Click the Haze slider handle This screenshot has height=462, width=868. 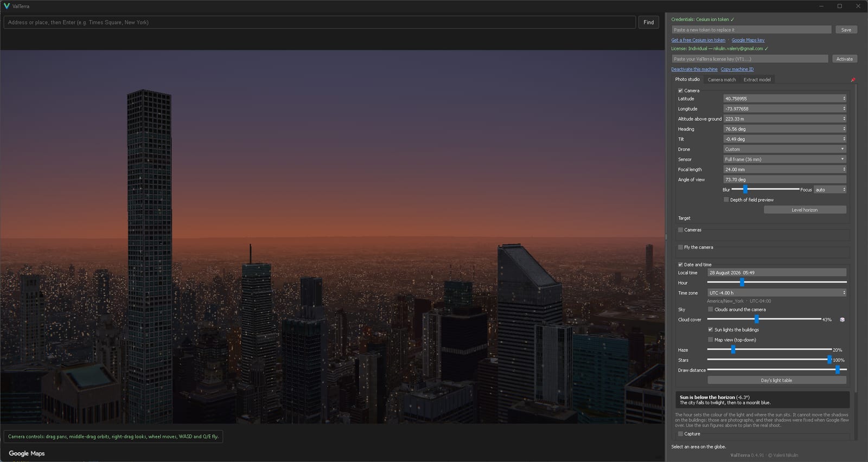point(733,350)
